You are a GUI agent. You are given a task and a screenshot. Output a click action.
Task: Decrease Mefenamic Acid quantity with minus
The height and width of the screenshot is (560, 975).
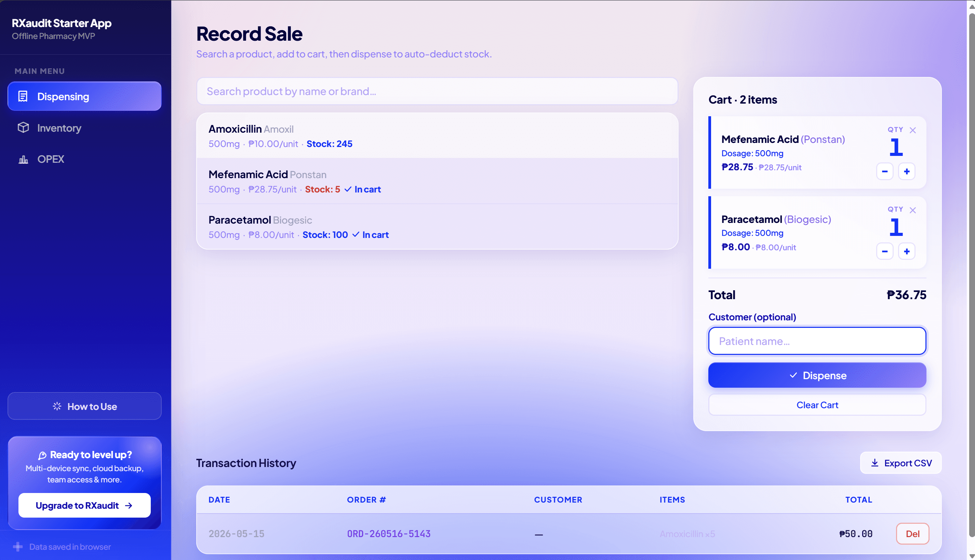tap(885, 171)
